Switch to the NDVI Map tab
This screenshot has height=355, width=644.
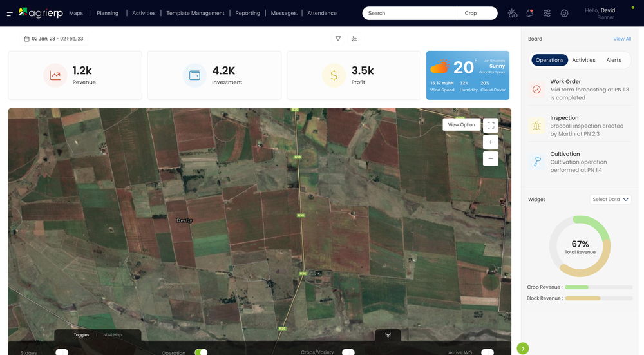[x=112, y=335]
